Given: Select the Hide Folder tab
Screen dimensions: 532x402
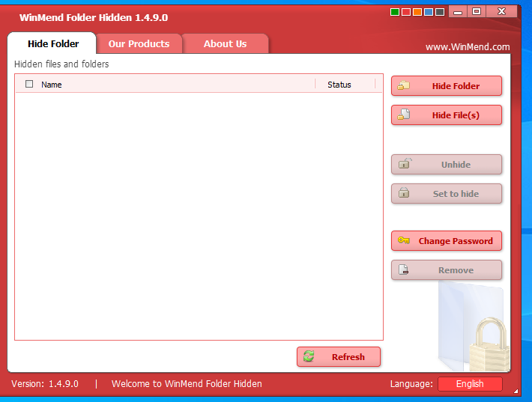Looking at the screenshot, I should 53,43.
